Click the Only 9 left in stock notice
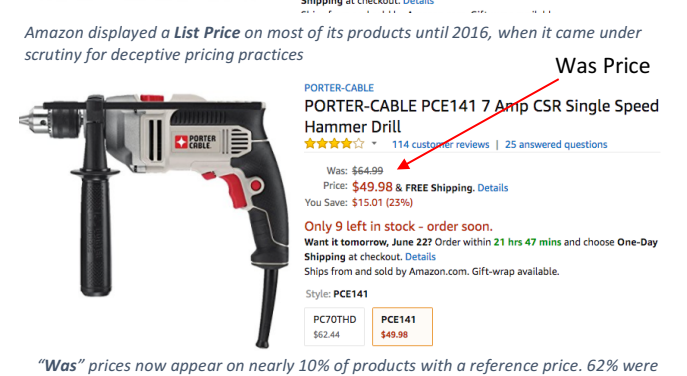 click(x=398, y=227)
